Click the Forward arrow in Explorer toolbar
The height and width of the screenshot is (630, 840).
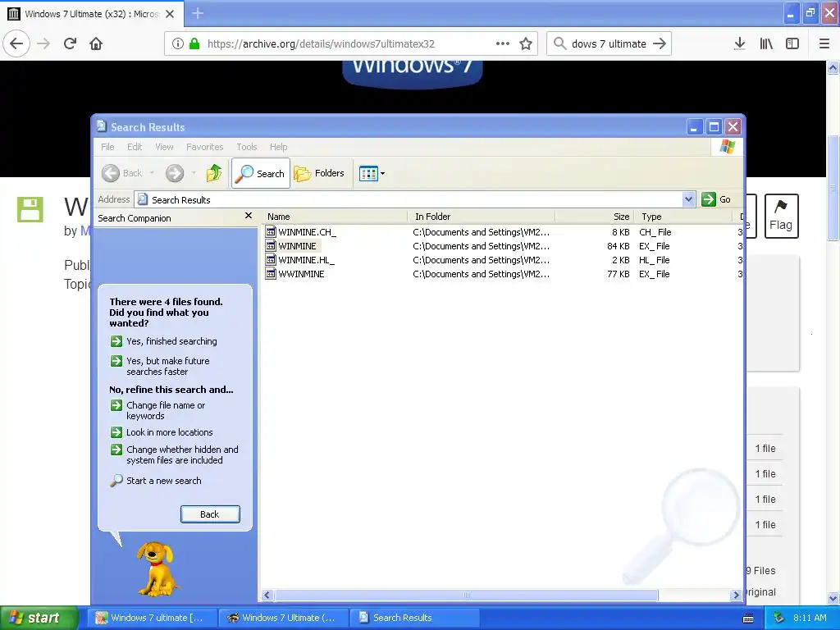175,173
